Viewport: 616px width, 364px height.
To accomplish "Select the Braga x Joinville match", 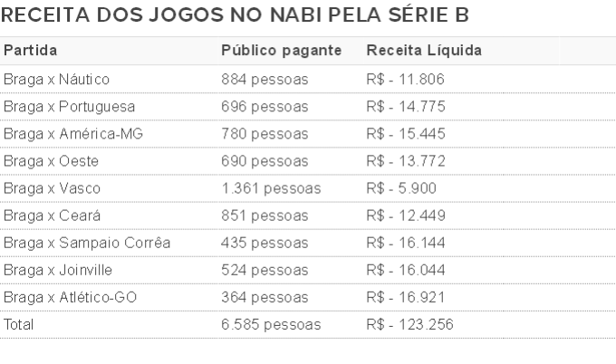I will click(x=58, y=270).
